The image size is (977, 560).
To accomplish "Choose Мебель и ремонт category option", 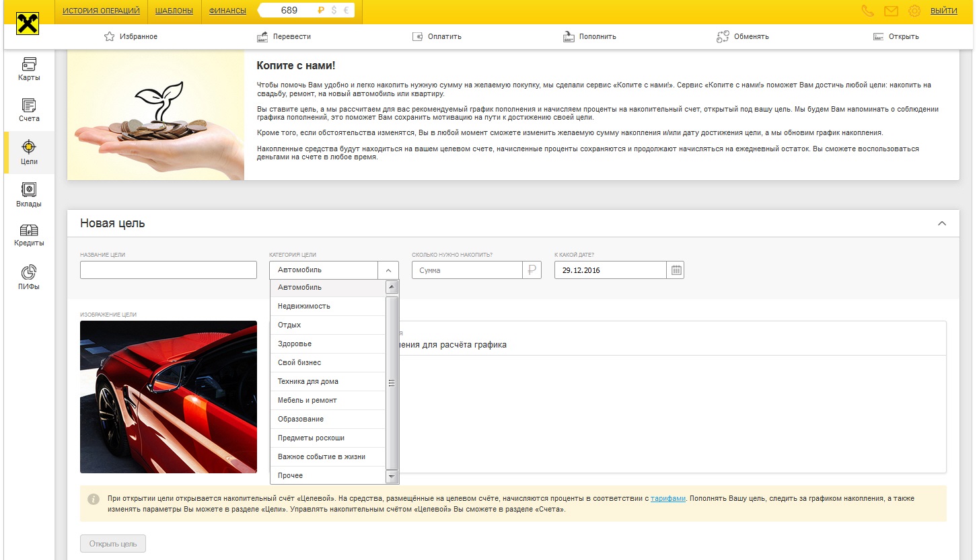I will 328,401.
